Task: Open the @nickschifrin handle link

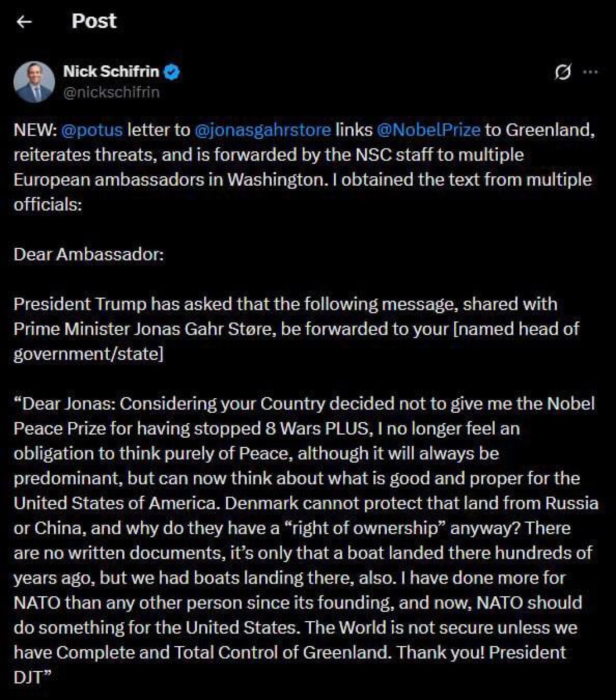Action: [x=111, y=92]
